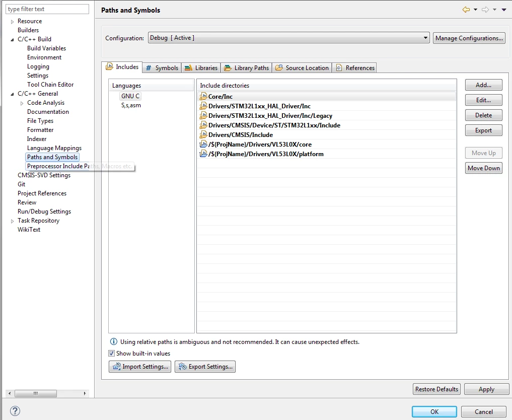Click the sidebar scrollbar left arrow
Viewport: 512px width, 420px height.
click(x=10, y=393)
